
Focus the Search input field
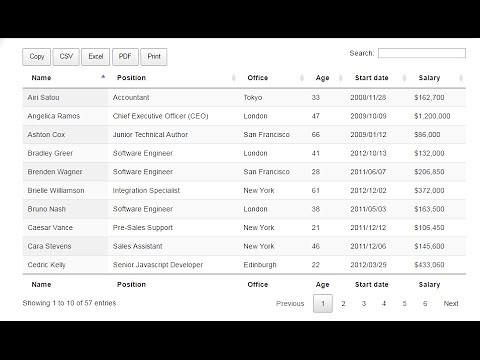[x=422, y=53]
